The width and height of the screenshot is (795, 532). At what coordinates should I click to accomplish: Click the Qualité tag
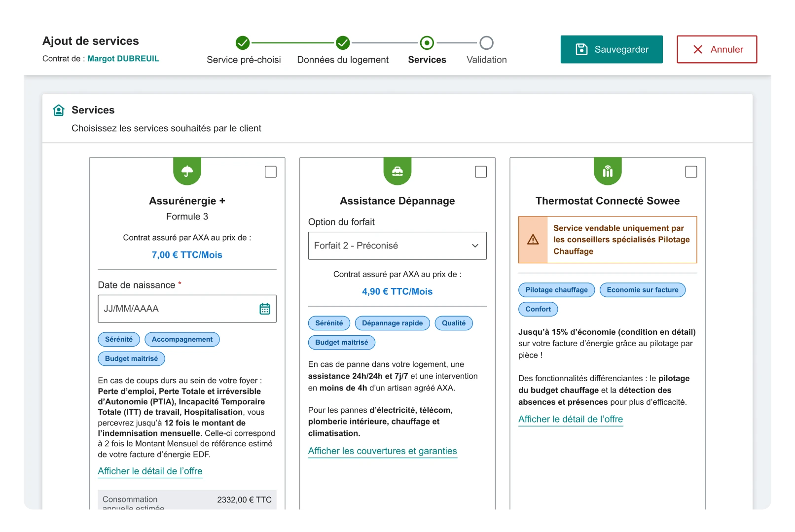point(454,323)
